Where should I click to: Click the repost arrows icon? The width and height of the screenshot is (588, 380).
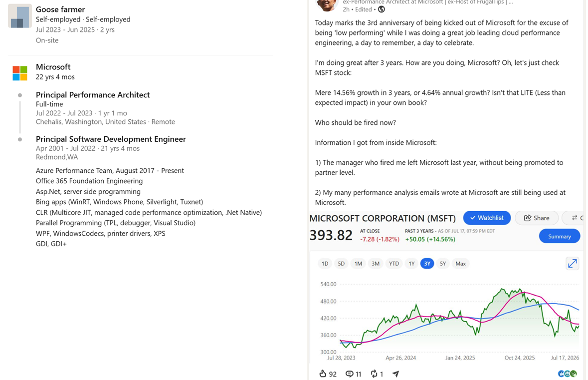pyautogui.click(x=374, y=374)
